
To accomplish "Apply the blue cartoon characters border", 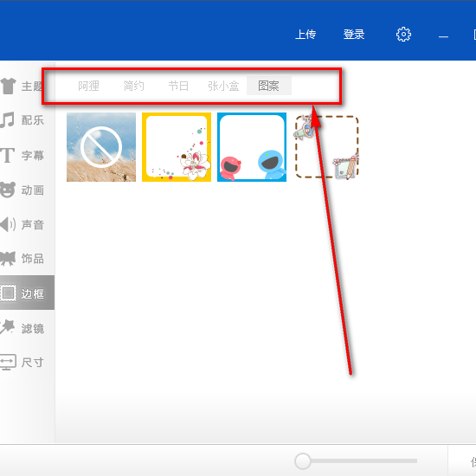I will click(252, 147).
